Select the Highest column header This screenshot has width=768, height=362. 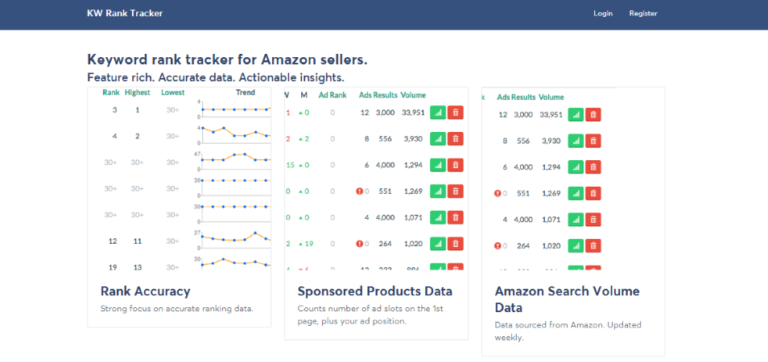click(x=137, y=93)
